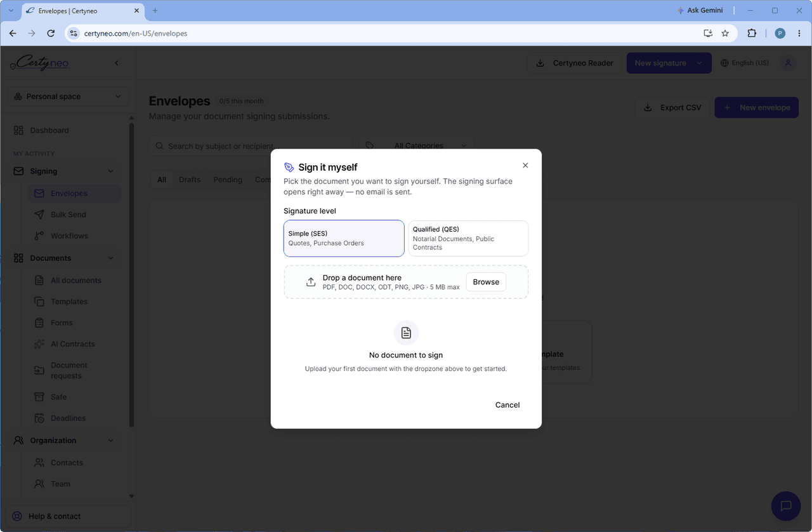Image resolution: width=812 pixels, height=532 pixels.
Task: Collapse the Organization section
Action: click(111, 441)
